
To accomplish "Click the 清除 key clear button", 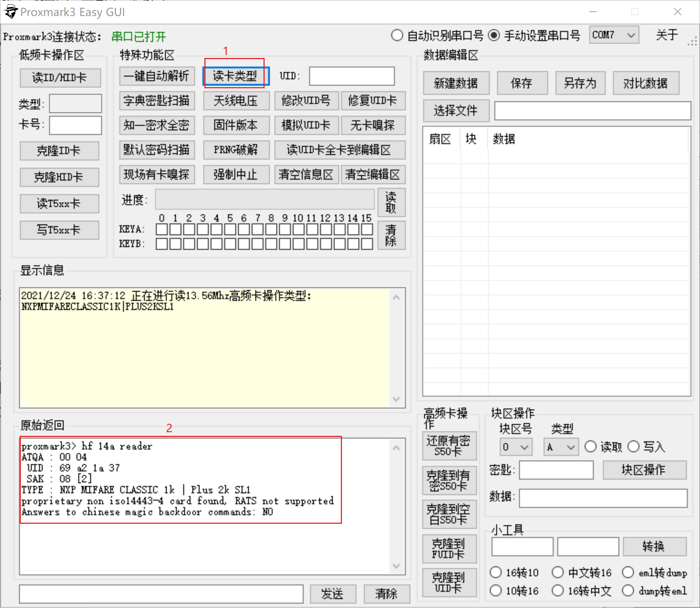I will 391,235.
